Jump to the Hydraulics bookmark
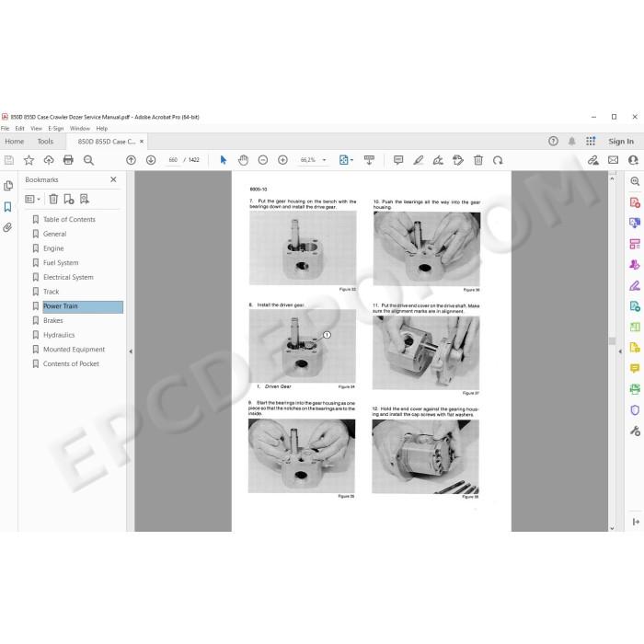 (59, 335)
